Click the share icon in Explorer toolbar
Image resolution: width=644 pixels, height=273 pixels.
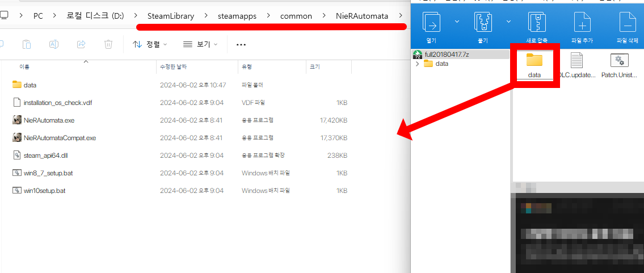point(81,44)
